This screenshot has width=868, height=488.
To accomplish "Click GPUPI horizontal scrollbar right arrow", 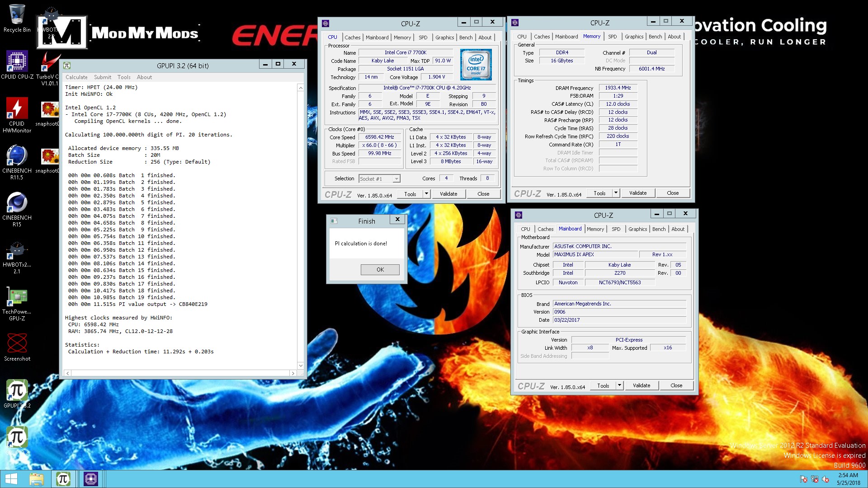I will tap(293, 373).
